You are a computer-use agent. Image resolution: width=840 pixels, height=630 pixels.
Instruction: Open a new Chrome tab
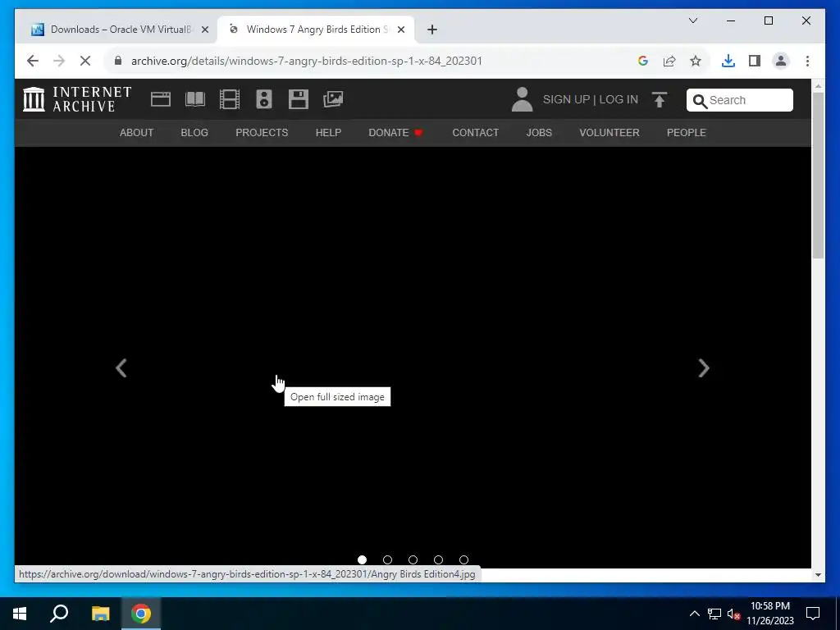[432, 30]
